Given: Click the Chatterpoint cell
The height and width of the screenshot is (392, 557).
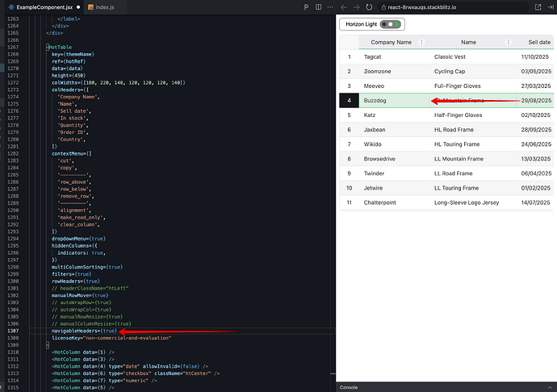Looking at the screenshot, I should (394, 202).
